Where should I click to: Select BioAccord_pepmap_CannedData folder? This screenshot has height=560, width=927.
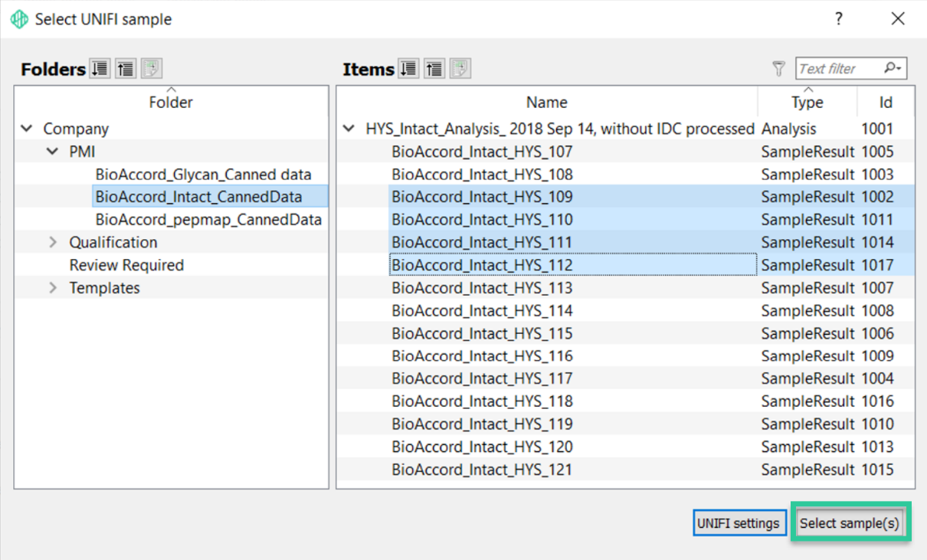coord(208,220)
